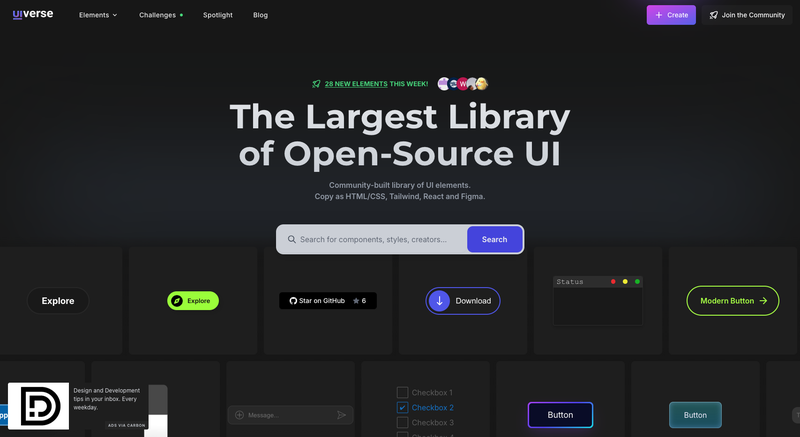Screen dimensions: 800x437
Task: Click the rocket icon on Join the Community
Action: (x=713, y=15)
